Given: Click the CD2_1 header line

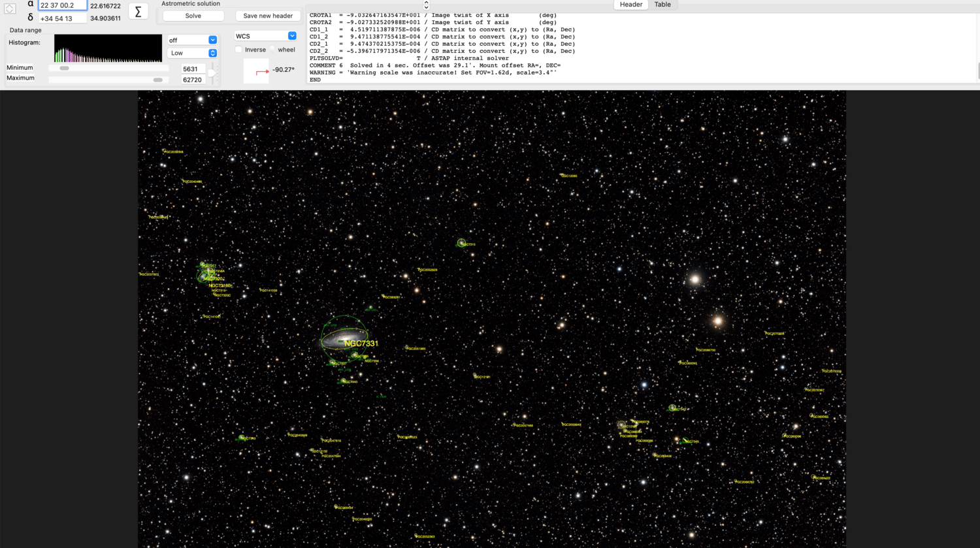Looking at the screenshot, I should coord(442,44).
